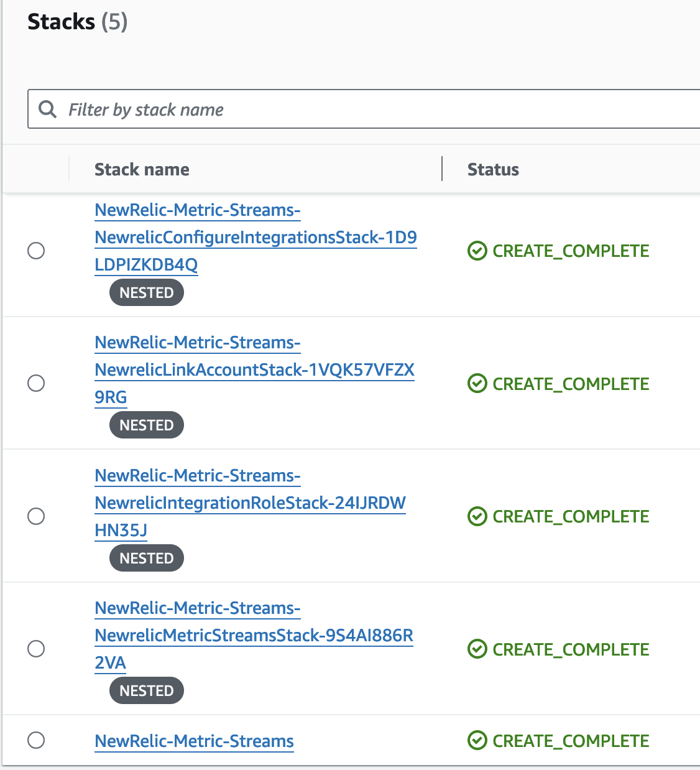
Task: Open the NewrelicLinkAccountStack stack link
Action: coord(254,369)
